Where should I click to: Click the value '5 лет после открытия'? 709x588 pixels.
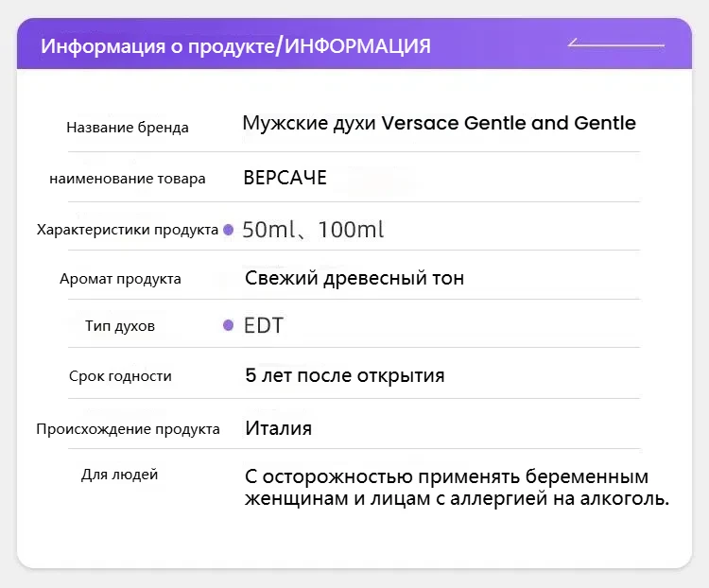click(x=345, y=375)
